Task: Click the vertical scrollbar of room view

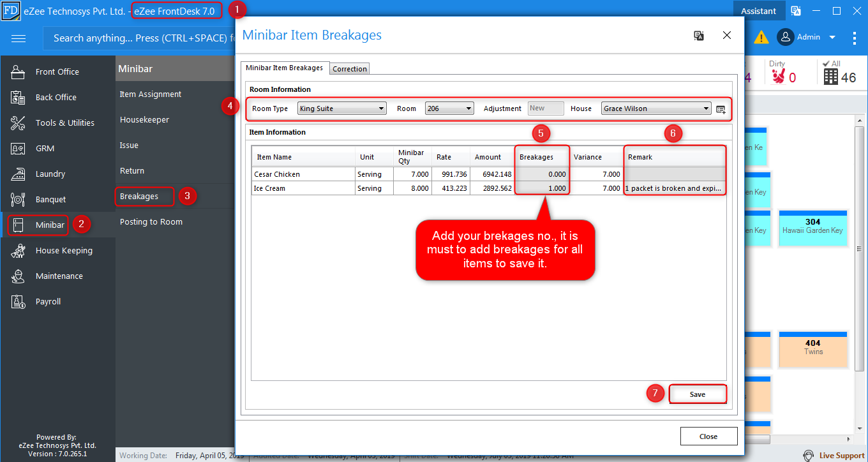Action: [x=860, y=249]
